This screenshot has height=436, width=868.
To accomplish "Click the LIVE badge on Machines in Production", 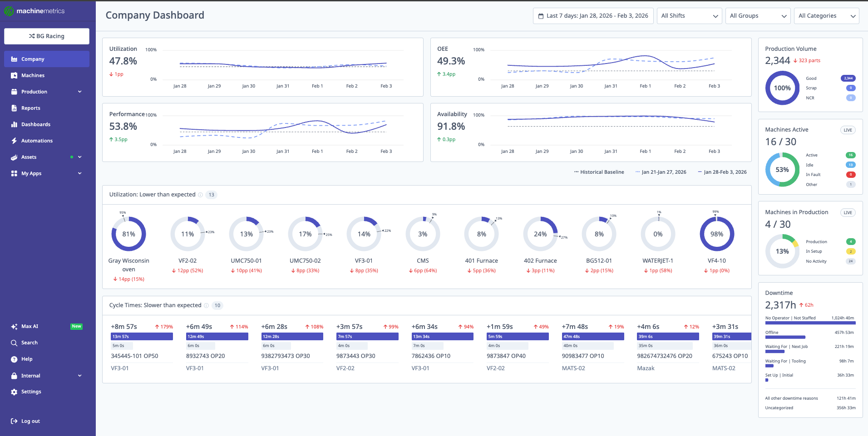I will point(848,212).
